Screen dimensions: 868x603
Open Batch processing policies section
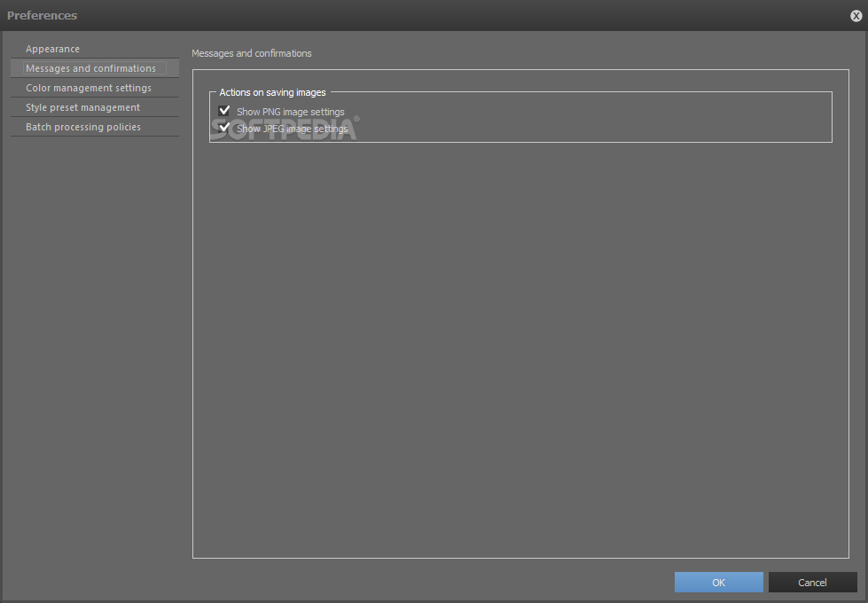95,127
